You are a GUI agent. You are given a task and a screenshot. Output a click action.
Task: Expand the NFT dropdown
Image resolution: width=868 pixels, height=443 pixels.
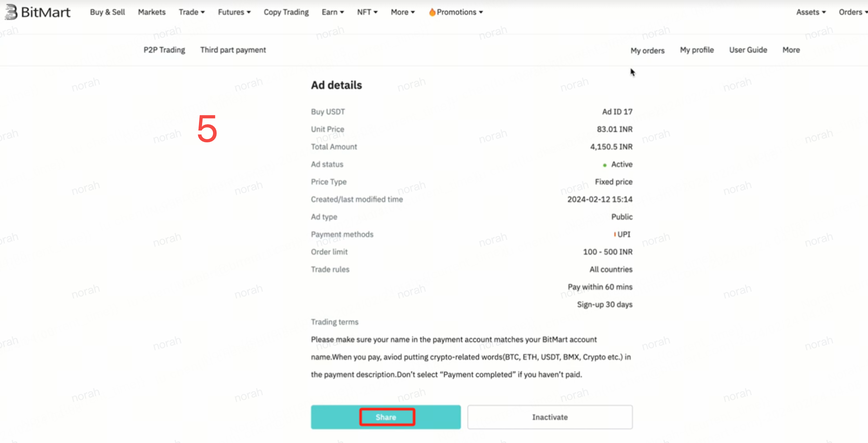[x=367, y=12]
